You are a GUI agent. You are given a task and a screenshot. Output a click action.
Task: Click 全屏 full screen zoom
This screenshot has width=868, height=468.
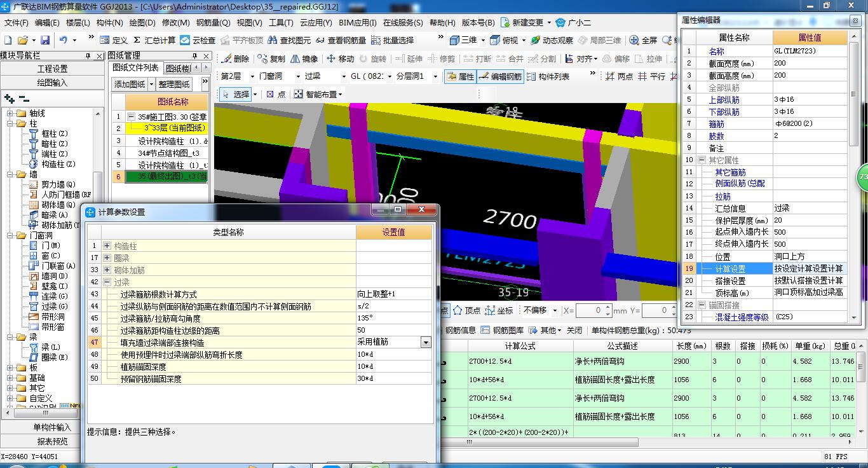tap(643, 40)
